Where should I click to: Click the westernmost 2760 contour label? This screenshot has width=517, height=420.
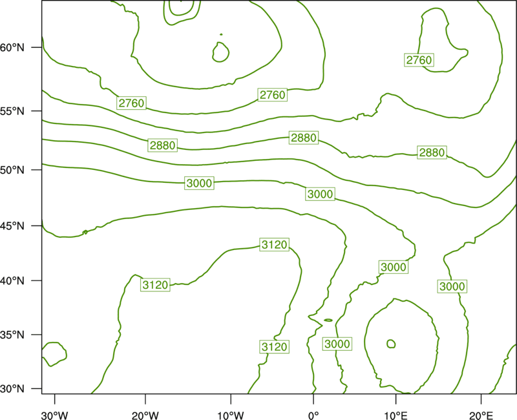coord(132,103)
